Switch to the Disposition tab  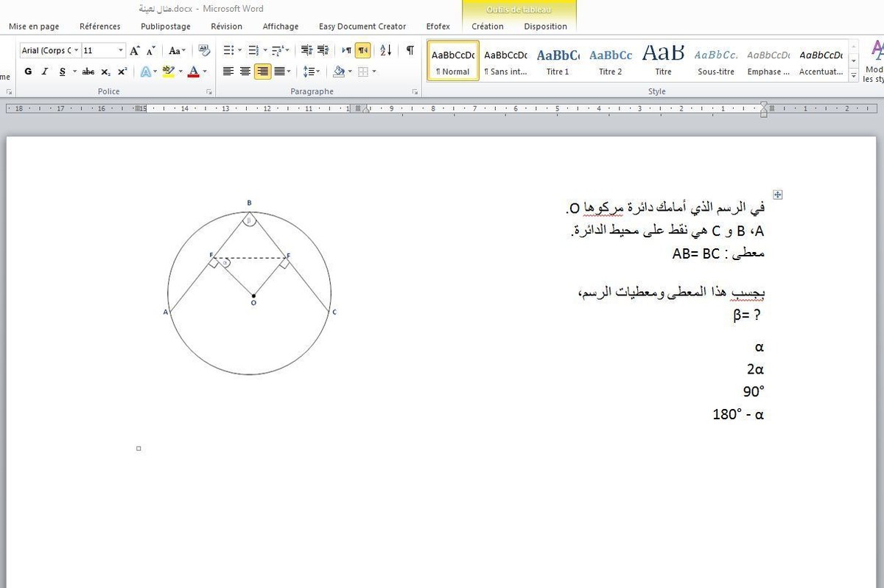545,27
